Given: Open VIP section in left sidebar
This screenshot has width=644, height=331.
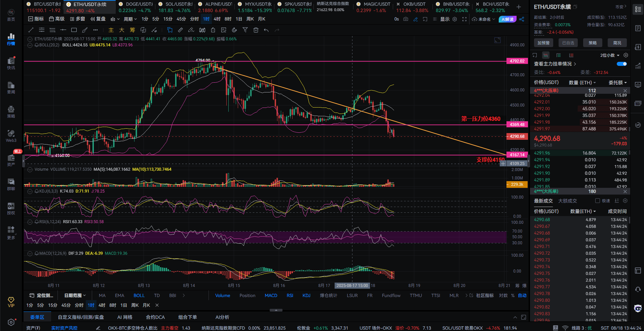Looking at the screenshot, I should click(x=11, y=302).
